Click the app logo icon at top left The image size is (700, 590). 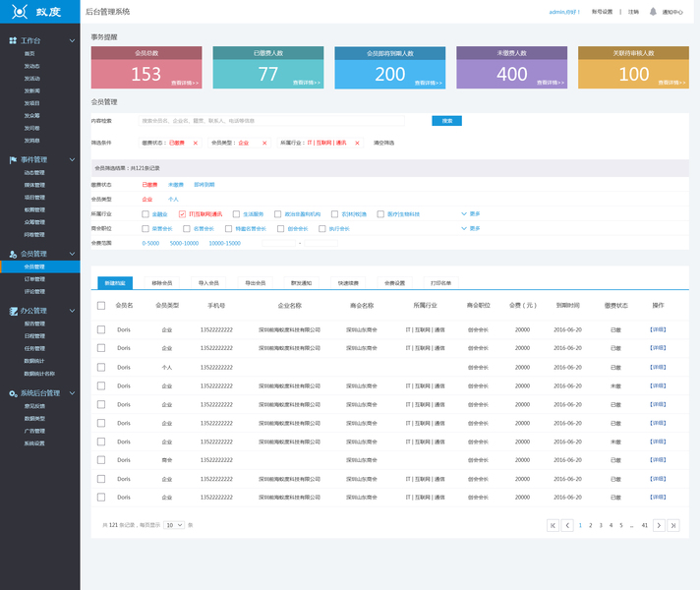20,12
